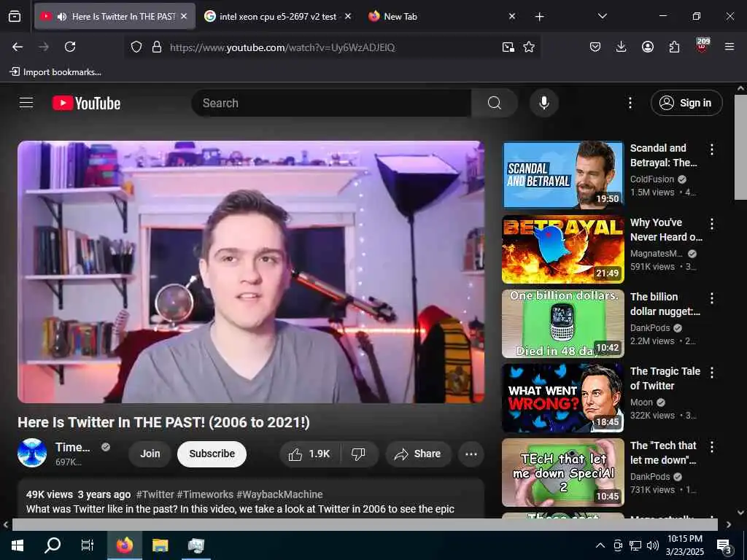Image resolution: width=747 pixels, height=560 pixels.
Task: Open the Firefox View tab list icon
Action: point(15,17)
